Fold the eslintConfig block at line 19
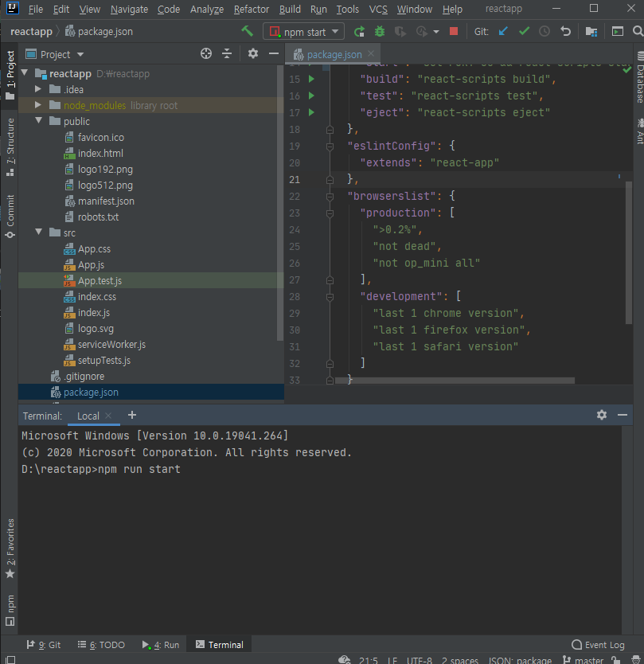 point(330,146)
